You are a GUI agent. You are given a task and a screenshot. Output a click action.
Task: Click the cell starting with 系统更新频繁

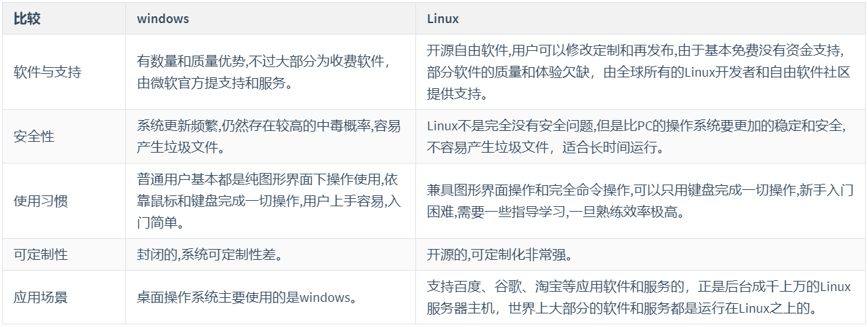[268, 136]
